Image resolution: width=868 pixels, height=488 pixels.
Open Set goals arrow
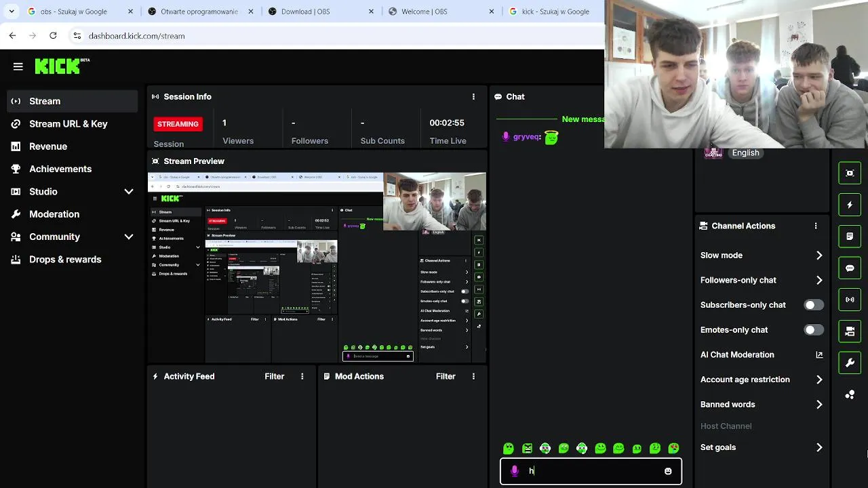[819, 447]
